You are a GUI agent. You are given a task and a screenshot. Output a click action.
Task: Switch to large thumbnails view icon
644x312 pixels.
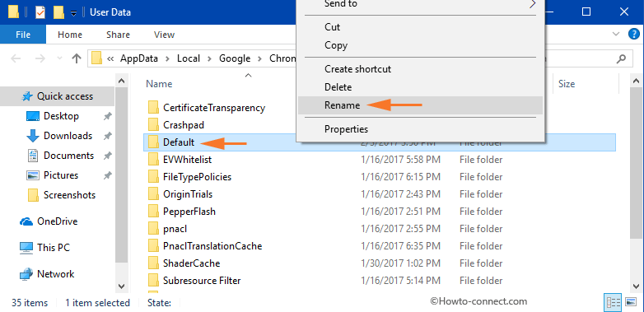pyautogui.click(x=631, y=303)
